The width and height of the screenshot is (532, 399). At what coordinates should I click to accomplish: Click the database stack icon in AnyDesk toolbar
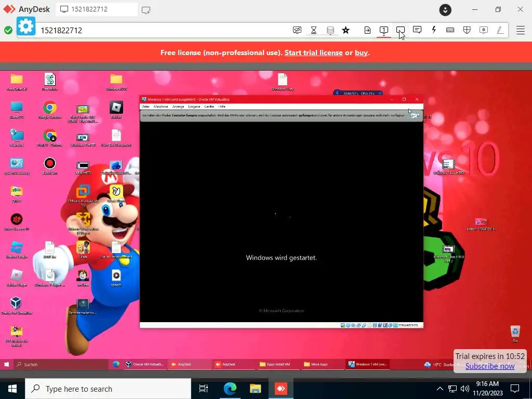pyautogui.click(x=330, y=30)
